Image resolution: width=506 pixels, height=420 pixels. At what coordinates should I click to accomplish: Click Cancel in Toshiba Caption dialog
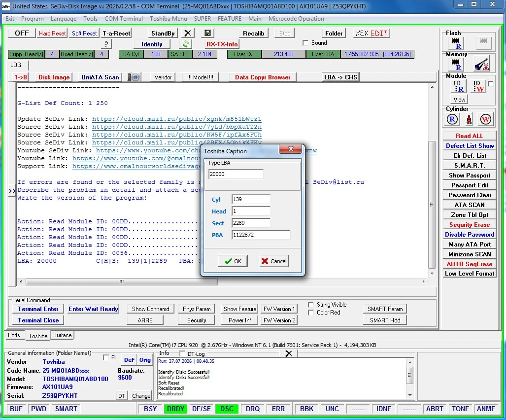(273, 261)
